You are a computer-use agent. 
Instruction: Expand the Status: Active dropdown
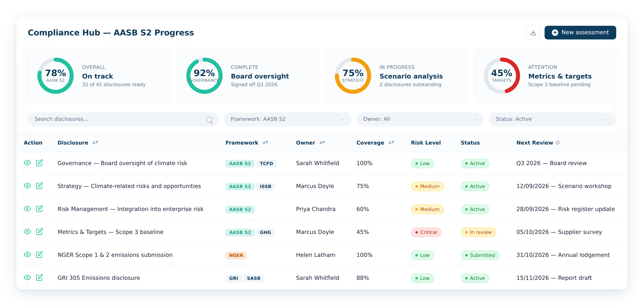click(552, 119)
